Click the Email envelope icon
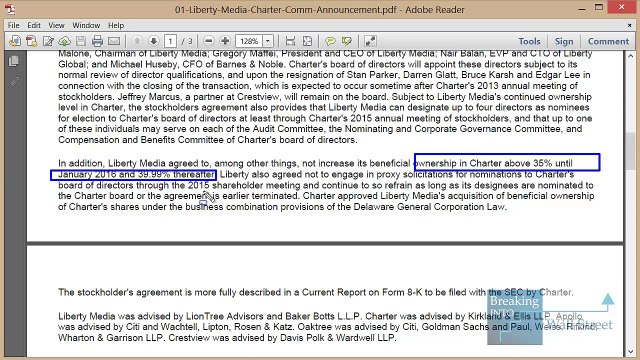640x360 pixels. [x=114, y=41]
